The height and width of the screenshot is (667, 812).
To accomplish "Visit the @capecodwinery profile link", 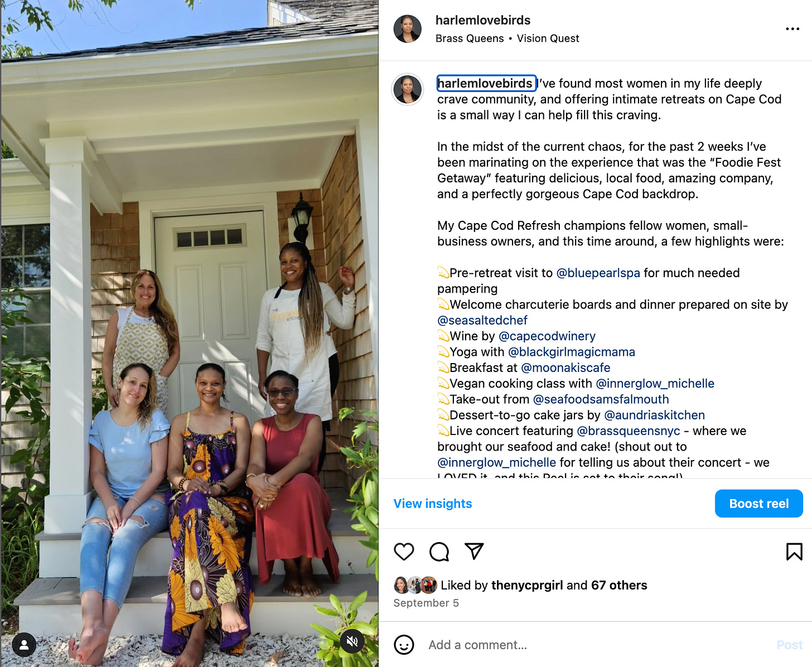I will (x=547, y=336).
